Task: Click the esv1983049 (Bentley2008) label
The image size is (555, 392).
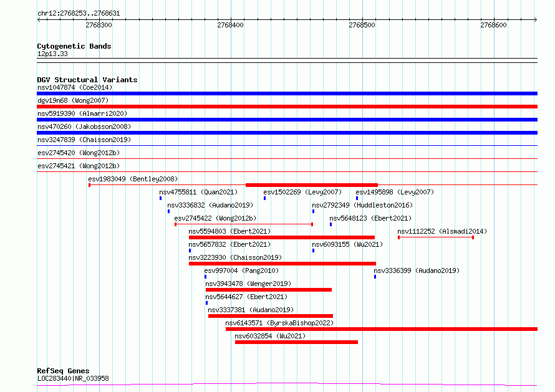Action: click(x=133, y=179)
